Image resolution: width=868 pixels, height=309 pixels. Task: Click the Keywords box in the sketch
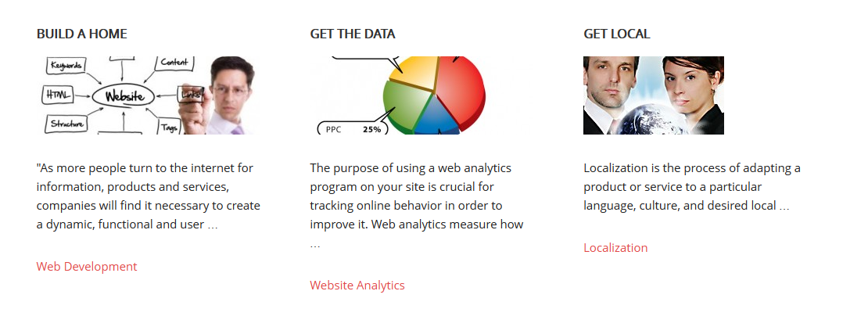65,66
